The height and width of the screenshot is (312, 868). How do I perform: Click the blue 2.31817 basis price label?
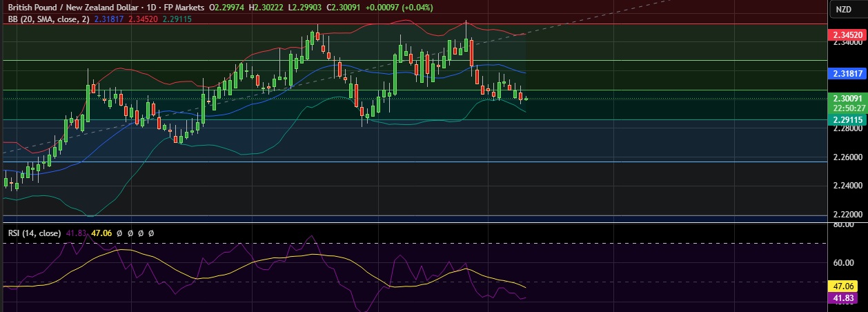click(x=847, y=72)
